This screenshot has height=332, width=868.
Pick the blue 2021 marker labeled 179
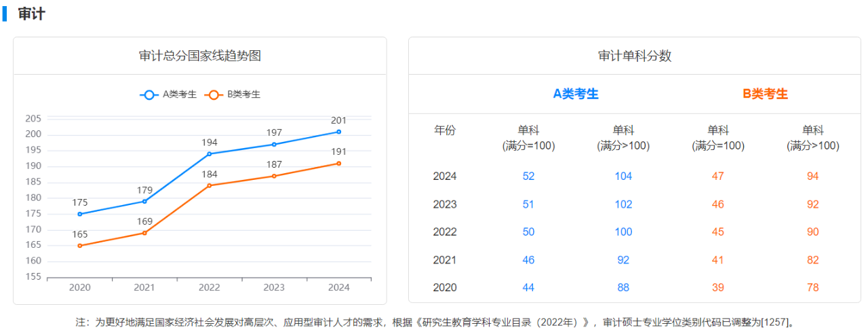[x=144, y=201]
